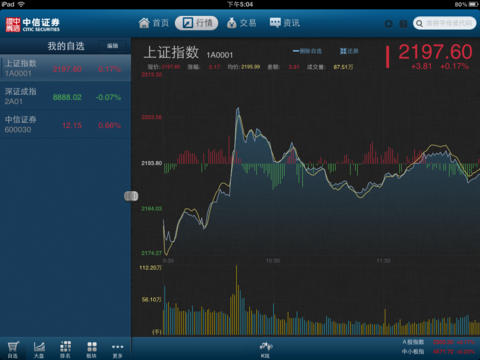
Task: Grab the sidebar collapse handle
Action: pyautogui.click(x=131, y=196)
